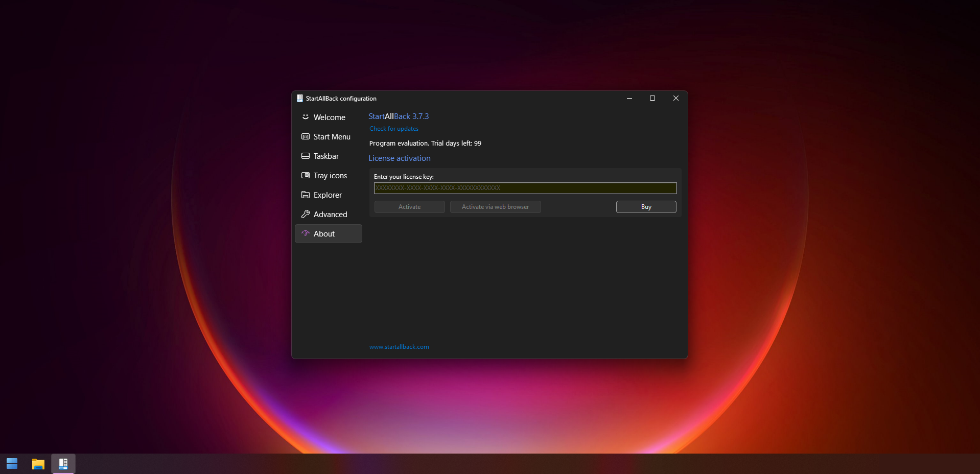This screenshot has height=474, width=980.
Task: Click the StartAllBack 3.7.3 version heading
Action: (x=399, y=116)
